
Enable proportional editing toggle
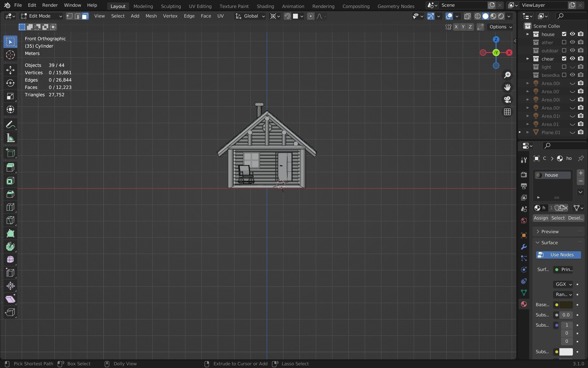[311, 16]
